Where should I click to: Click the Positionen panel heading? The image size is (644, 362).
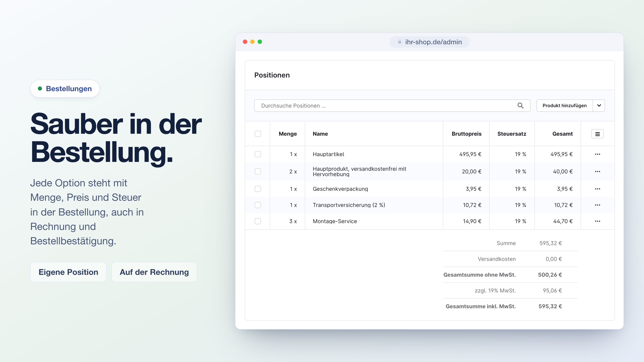[272, 75]
